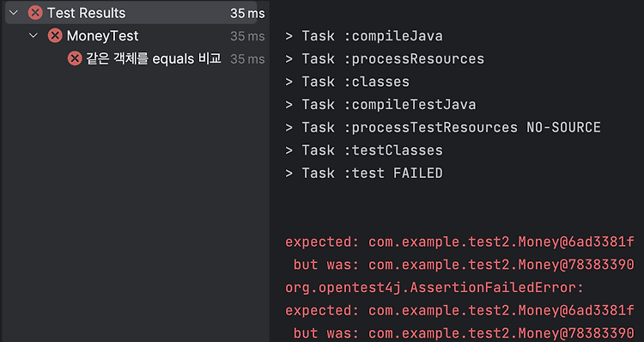Click the Task :testClasses line

tap(364, 150)
